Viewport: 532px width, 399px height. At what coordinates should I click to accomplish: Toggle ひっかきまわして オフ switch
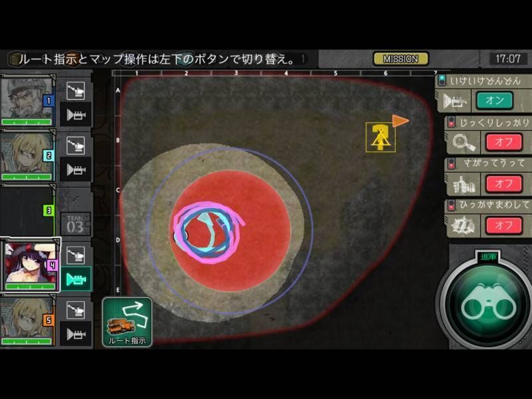point(504,225)
